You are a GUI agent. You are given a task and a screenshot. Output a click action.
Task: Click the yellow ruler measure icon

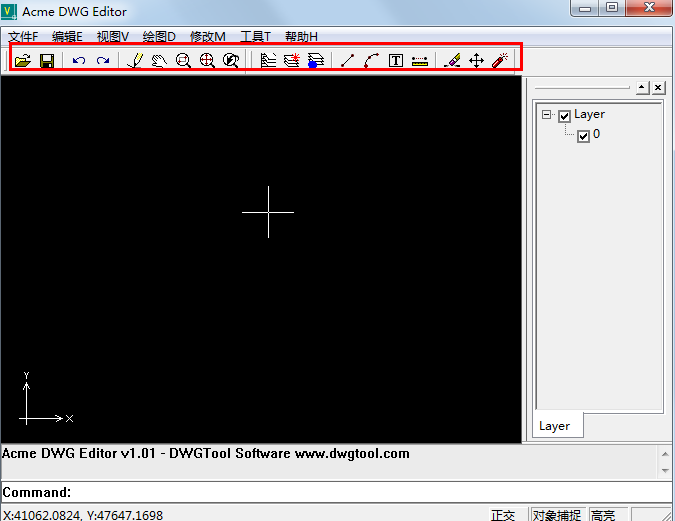tap(420, 61)
